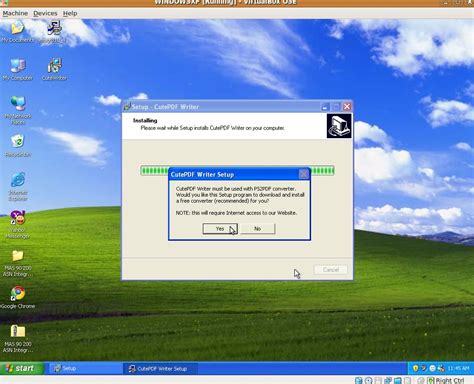Viewport: 474px width, 384px height.
Task: Close the Setup - CutePDF Writer window
Action: [347, 107]
